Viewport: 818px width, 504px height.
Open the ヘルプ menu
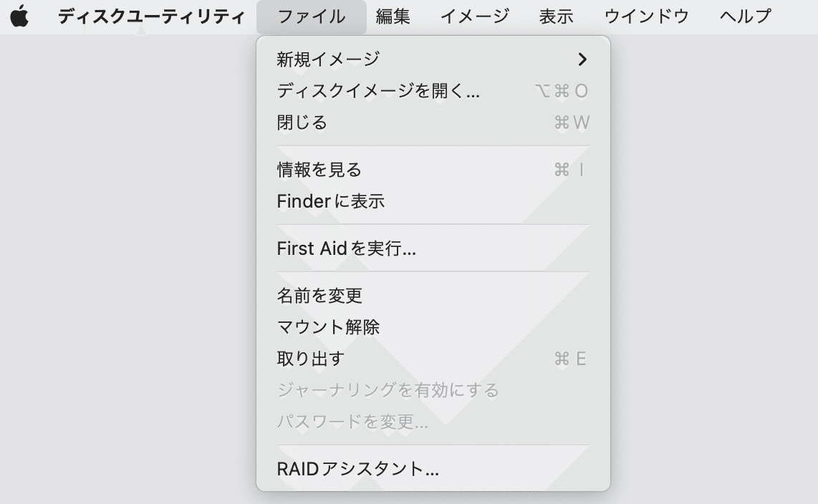point(745,16)
